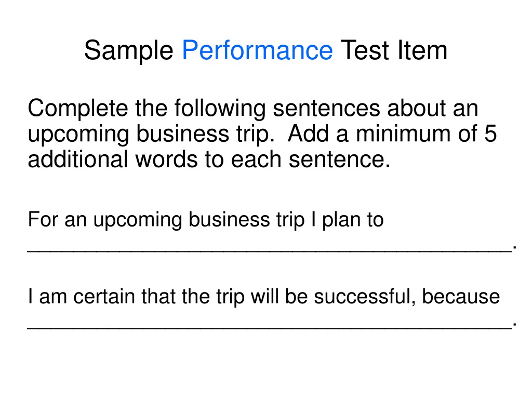Click the word Sample in the title
Image resolution: width=532 pixels, height=399 pixels.
[129, 51]
